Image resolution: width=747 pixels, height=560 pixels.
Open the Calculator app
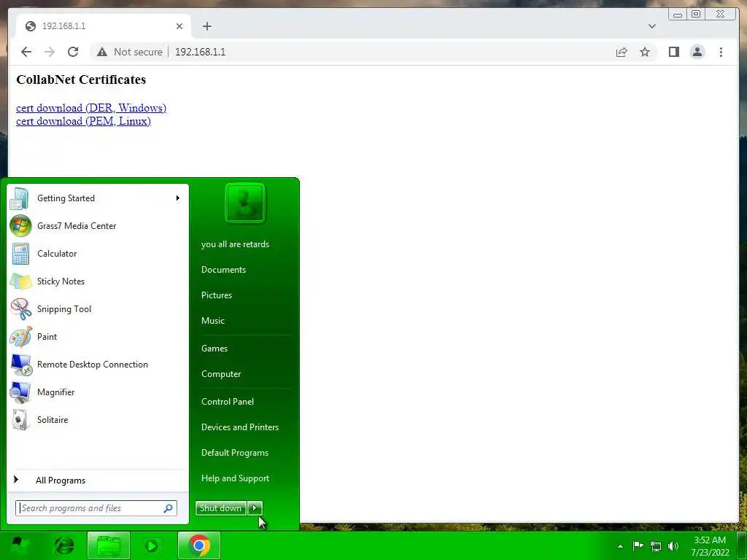(97, 253)
